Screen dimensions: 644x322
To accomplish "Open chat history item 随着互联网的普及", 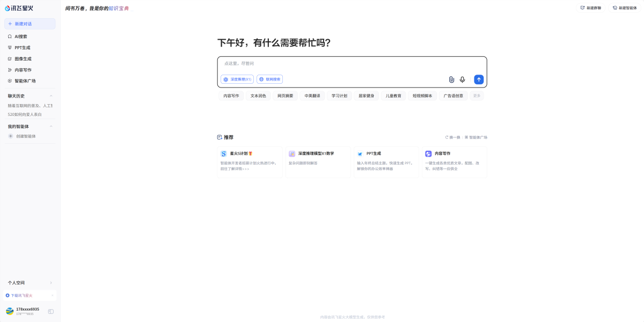I will pos(30,106).
